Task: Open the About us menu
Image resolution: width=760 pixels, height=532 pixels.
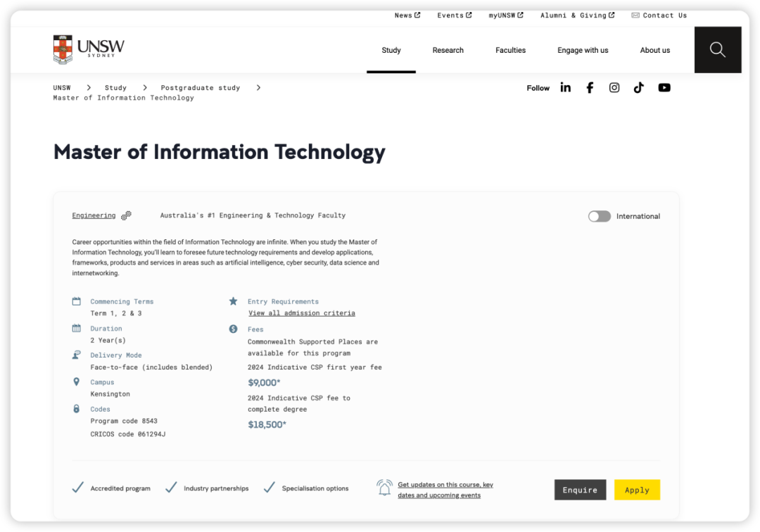Action: tap(655, 51)
